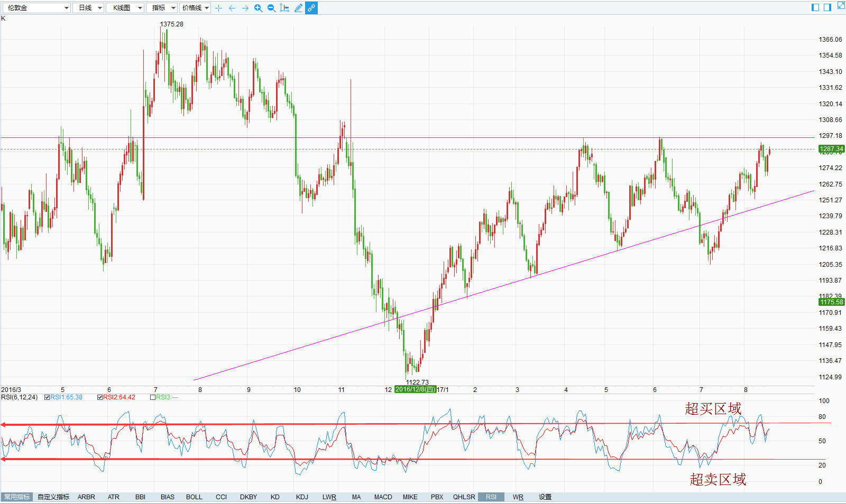This screenshot has width=846, height=504.
Task: Click the 1366.06 price axis label
Action: pos(830,40)
